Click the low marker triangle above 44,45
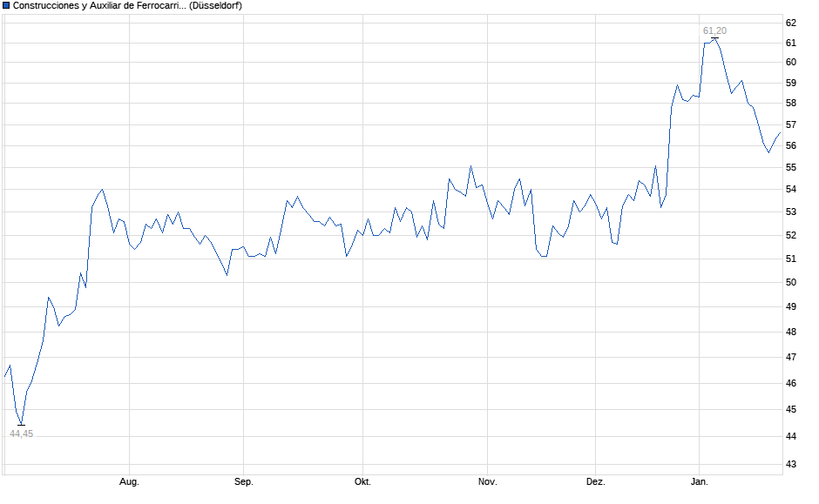This screenshot has width=819, height=504. [21, 425]
